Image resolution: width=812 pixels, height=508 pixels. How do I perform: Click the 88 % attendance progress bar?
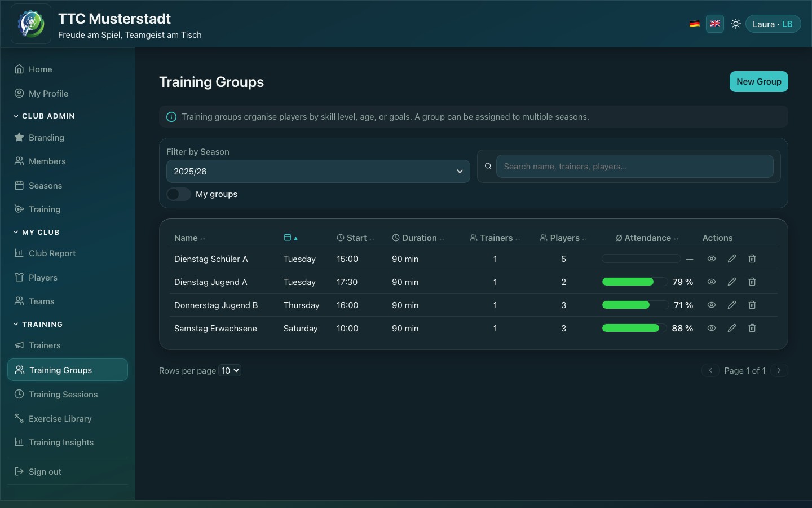pos(634,328)
